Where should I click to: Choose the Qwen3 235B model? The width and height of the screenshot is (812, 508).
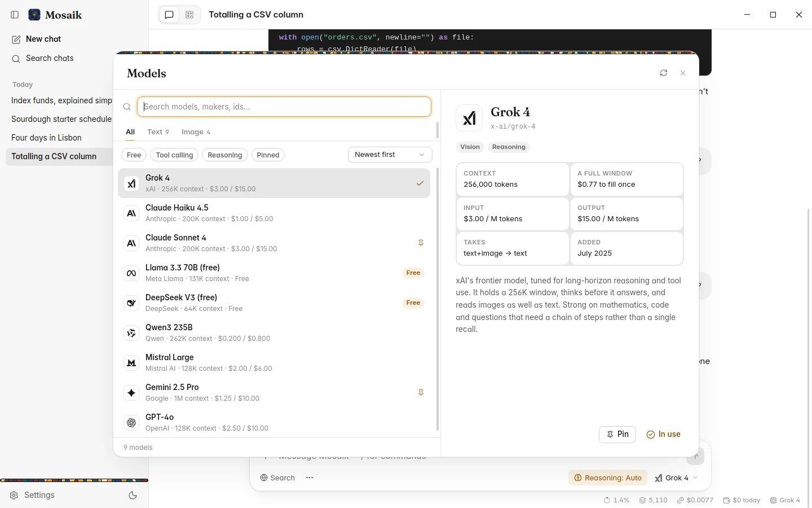(x=274, y=332)
